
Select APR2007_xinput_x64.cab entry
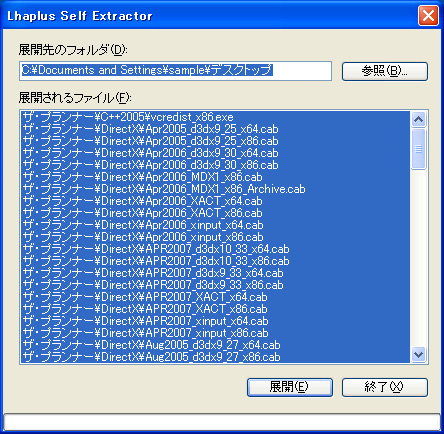pos(216,321)
